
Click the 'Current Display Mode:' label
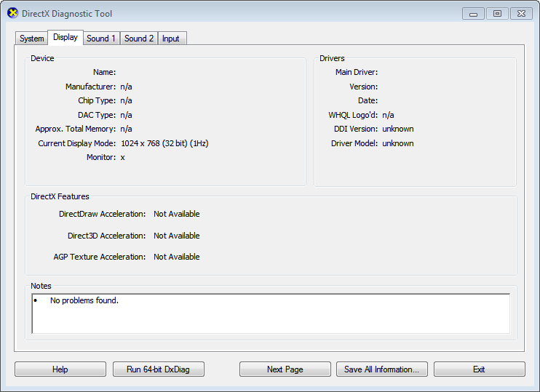pos(77,143)
